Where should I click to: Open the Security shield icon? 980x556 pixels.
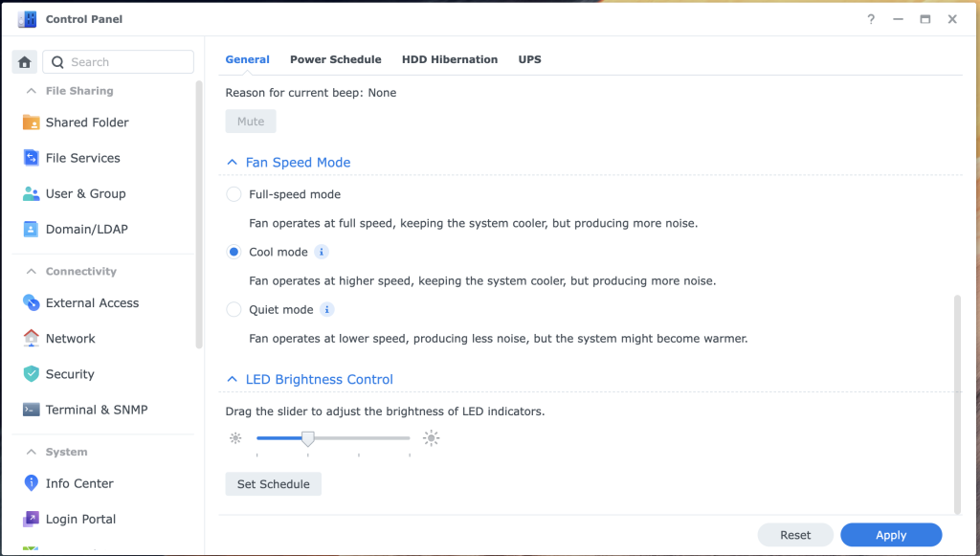pos(31,374)
